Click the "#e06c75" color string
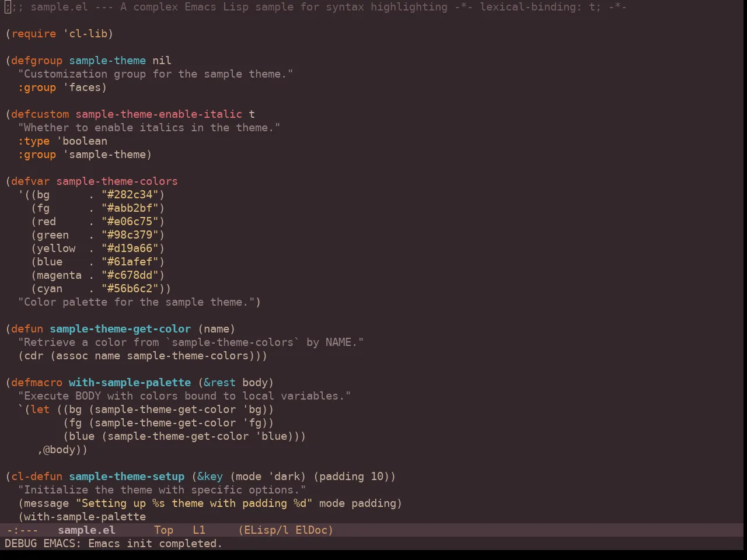Viewport: 747px width, 560px height. coord(130,222)
